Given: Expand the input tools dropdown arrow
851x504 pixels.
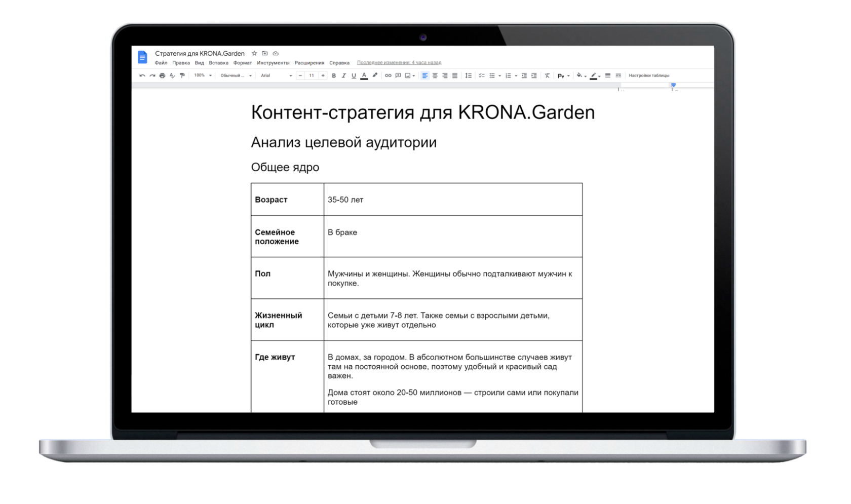Looking at the screenshot, I should point(568,76).
